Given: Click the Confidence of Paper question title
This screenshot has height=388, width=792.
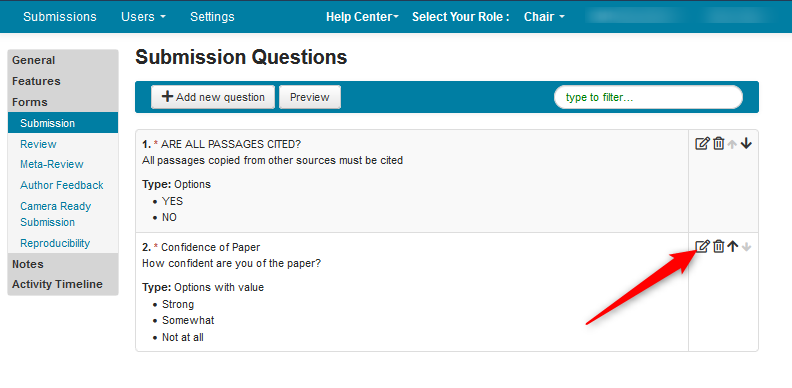Looking at the screenshot, I should 211,247.
